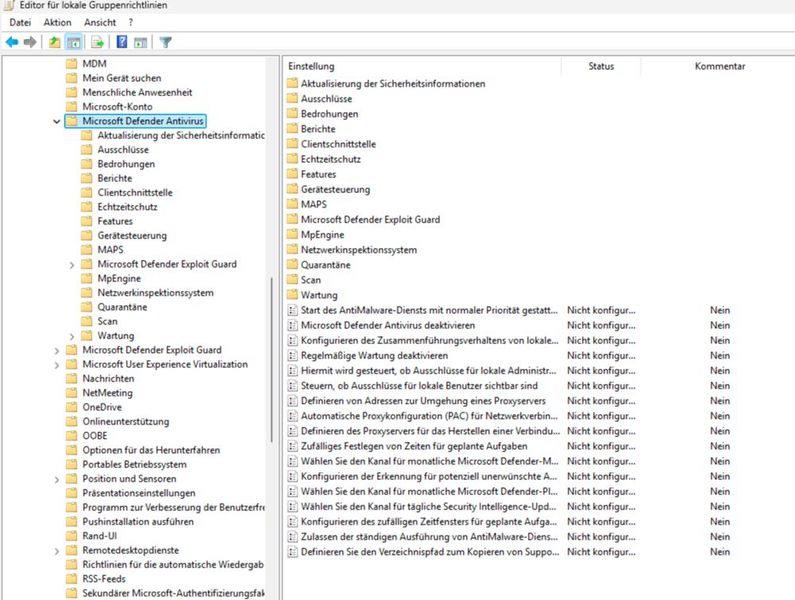Click the policy icon for 'Microsoft Defender Antivirus deaktivieren'
The height and width of the screenshot is (600, 795).
coord(293,325)
